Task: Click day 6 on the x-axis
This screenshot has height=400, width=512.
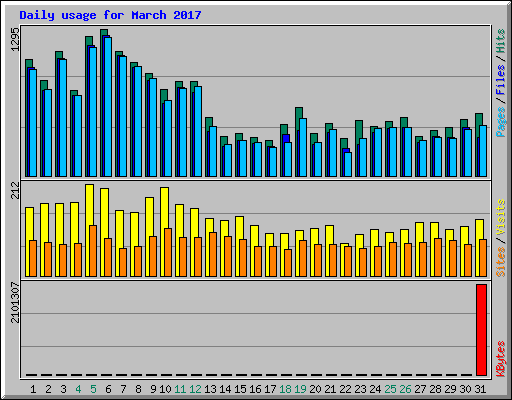Action: click(108, 389)
